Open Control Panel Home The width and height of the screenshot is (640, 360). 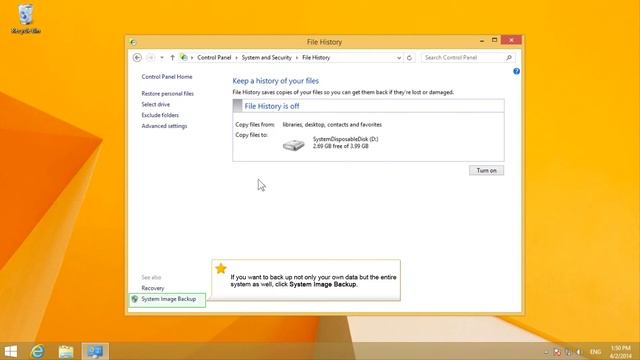coord(167,77)
